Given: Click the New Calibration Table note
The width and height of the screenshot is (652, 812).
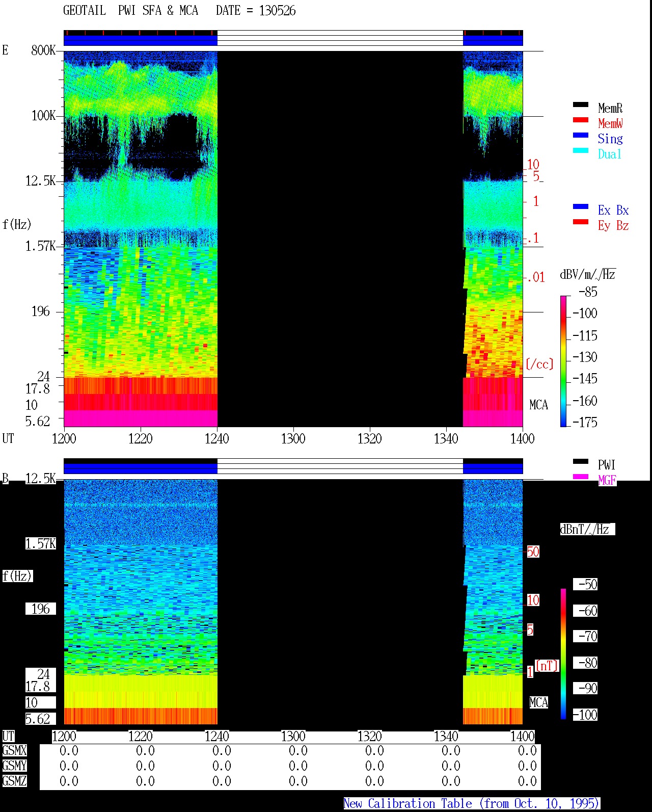Looking at the screenshot, I should point(472,803).
